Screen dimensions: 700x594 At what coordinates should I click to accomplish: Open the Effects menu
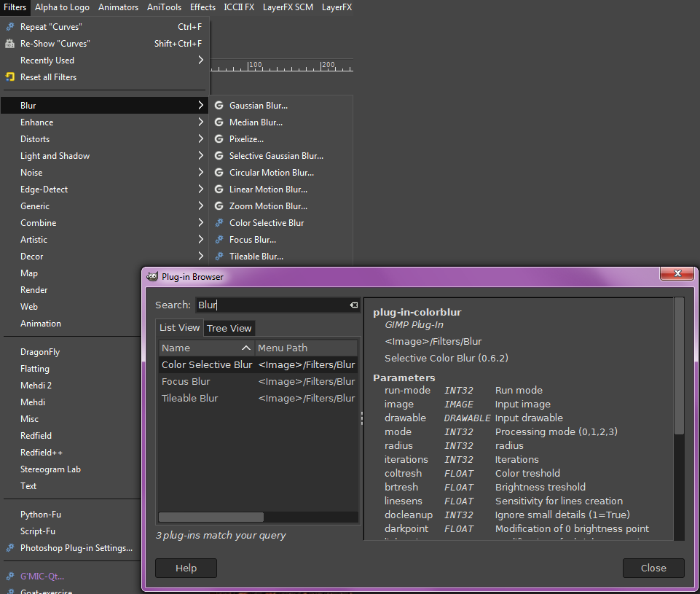point(202,7)
